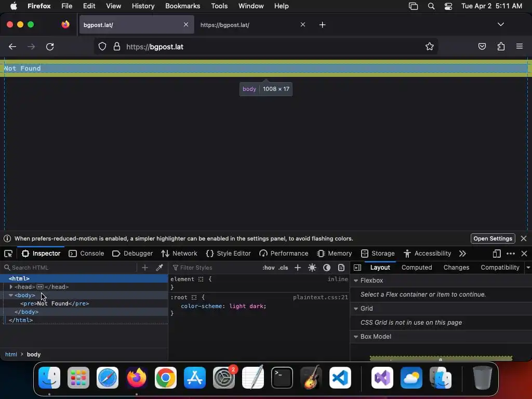Click the Open Settings button
This screenshot has width=532, height=399.
pos(493,238)
